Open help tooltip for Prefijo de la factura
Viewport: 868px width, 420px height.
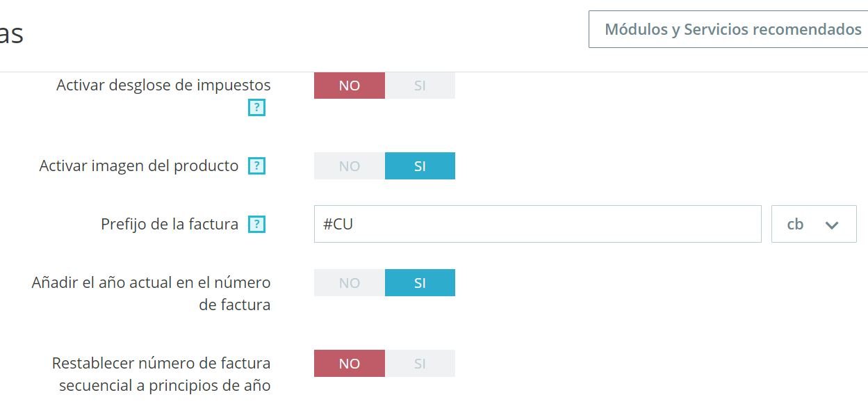pyautogui.click(x=257, y=224)
